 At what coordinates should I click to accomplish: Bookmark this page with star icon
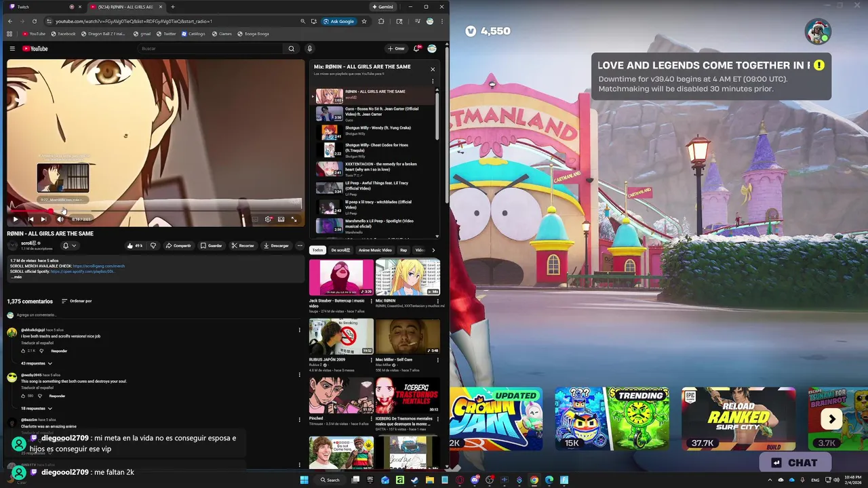pos(364,21)
